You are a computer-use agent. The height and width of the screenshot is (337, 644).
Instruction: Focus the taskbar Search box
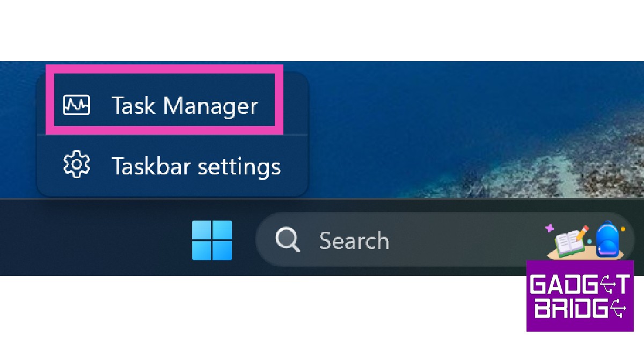(444, 239)
